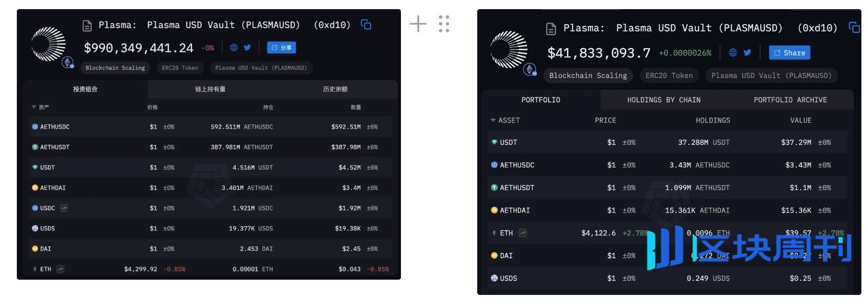This screenshot has height=300, width=868.
Task: Click the Blockchain Scaling tag in right panel
Action: [x=588, y=76]
